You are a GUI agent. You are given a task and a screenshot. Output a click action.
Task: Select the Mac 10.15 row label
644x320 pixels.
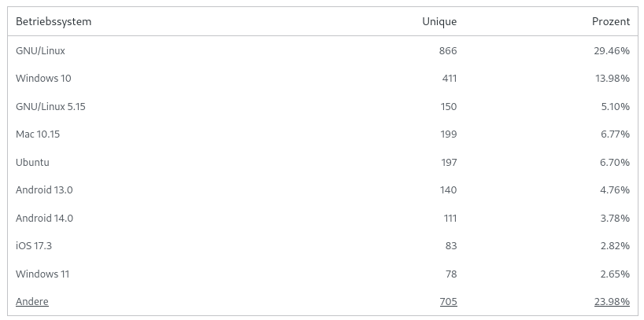[38, 134]
